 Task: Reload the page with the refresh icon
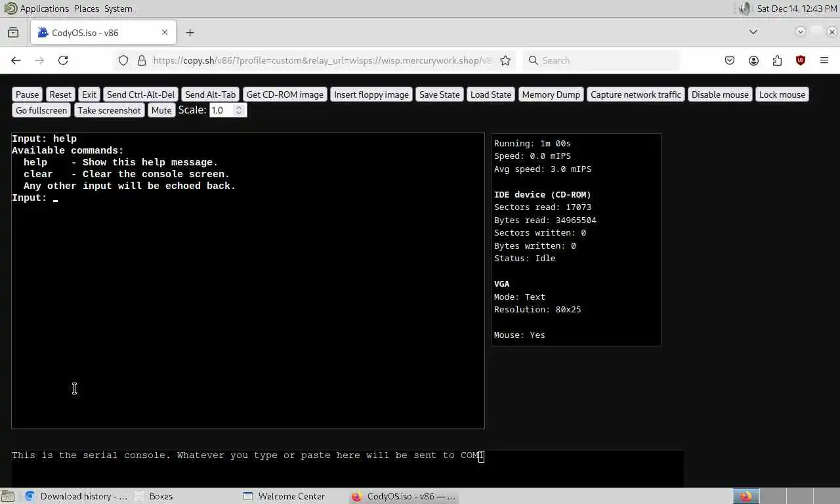[x=63, y=60]
